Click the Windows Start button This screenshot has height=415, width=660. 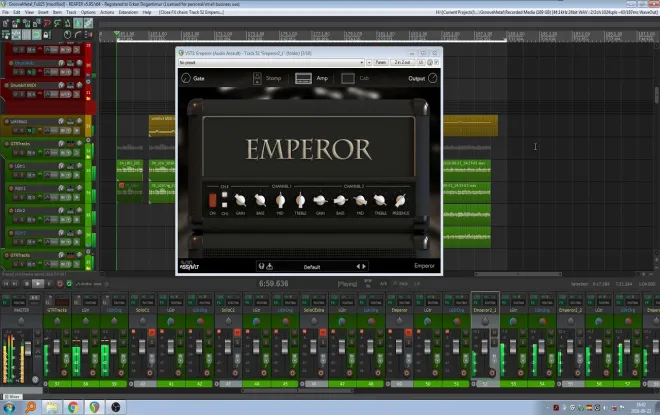pyautogui.click(x=8, y=407)
